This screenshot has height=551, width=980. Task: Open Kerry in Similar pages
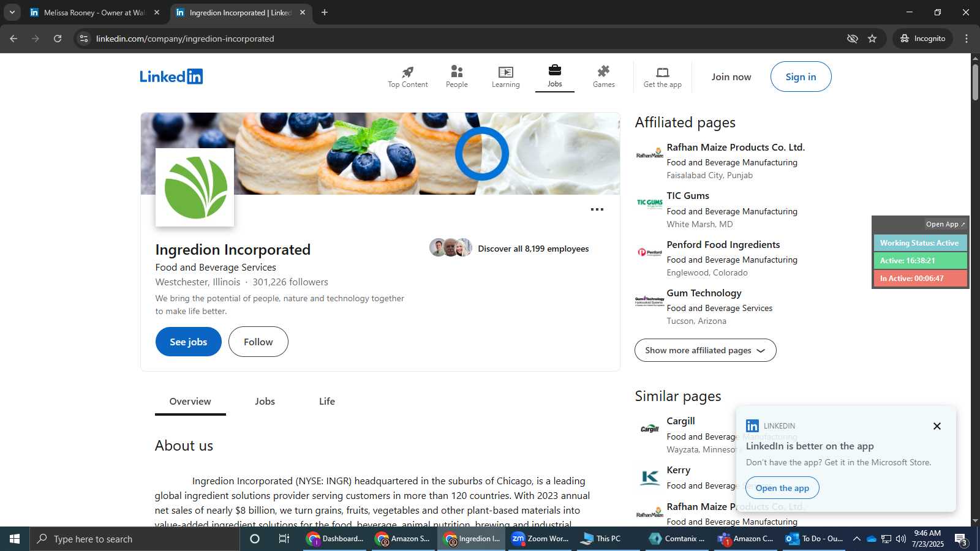tap(678, 470)
